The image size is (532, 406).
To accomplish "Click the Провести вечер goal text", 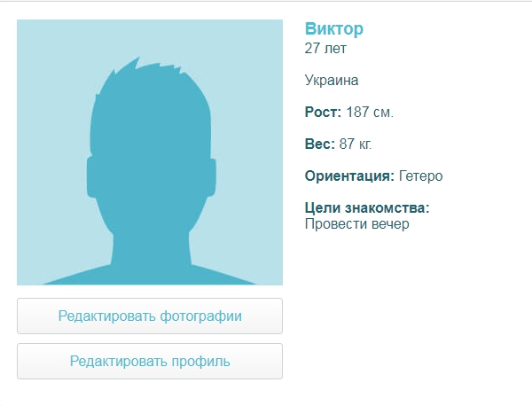I will click(x=357, y=224).
